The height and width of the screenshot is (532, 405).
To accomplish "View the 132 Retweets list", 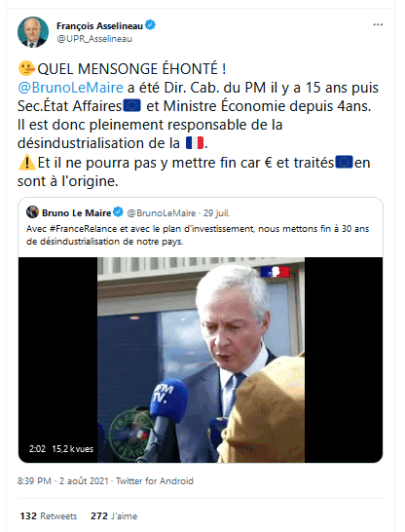I will pos(49,516).
